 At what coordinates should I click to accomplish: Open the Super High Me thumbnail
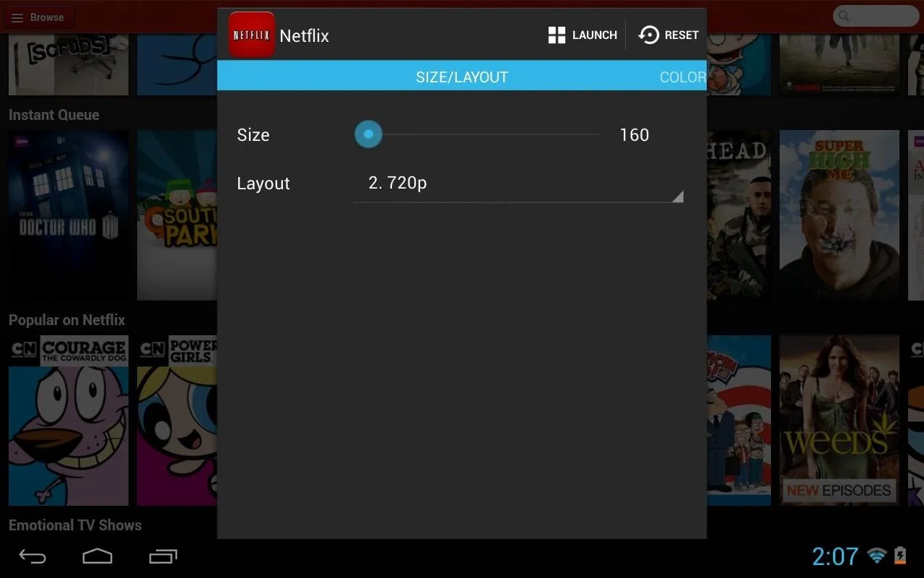[840, 215]
